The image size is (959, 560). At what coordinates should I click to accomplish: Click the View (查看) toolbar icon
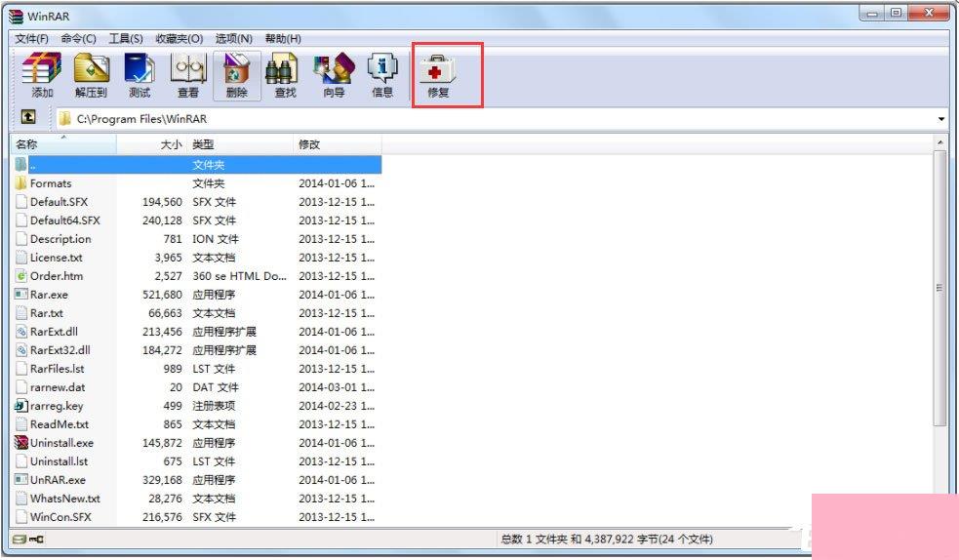point(187,68)
